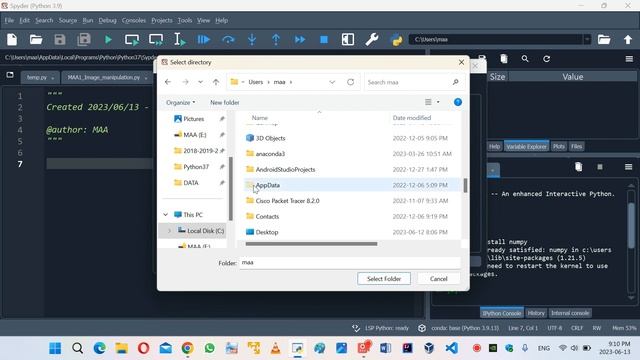Run selection or current line icon
640x360 pixels.
180,40
